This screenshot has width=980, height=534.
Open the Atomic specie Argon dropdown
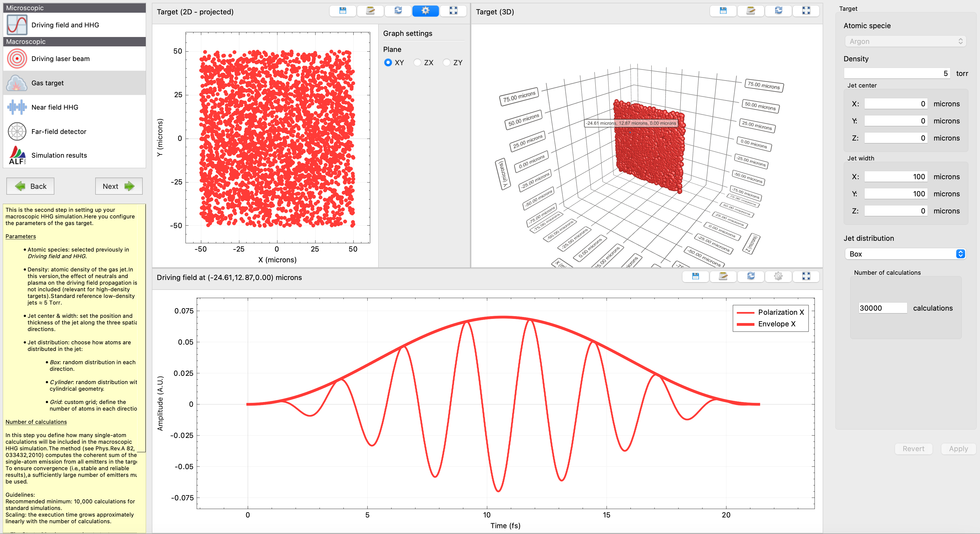905,41
